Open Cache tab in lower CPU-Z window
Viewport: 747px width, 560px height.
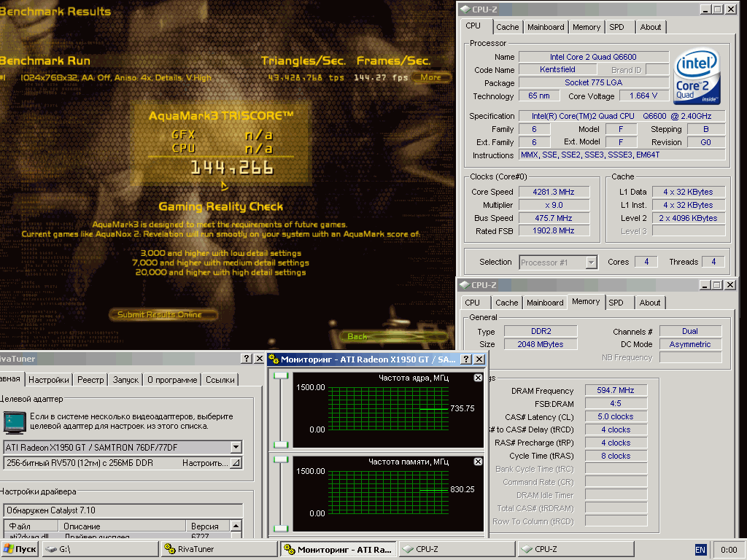(506, 303)
